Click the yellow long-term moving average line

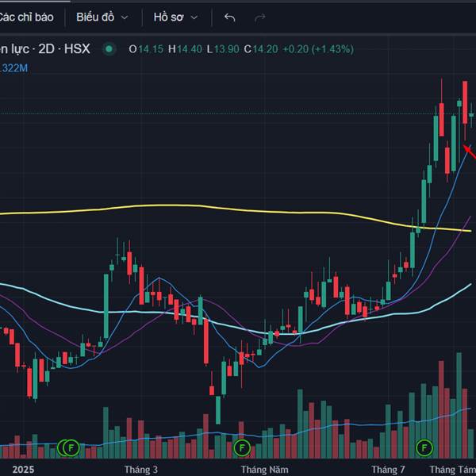236,209
